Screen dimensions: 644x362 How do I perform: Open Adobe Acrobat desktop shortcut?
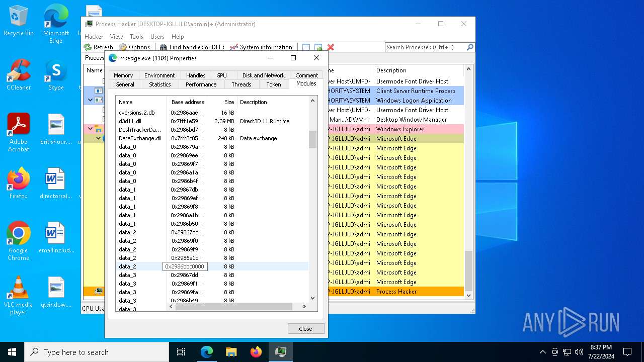(19, 133)
